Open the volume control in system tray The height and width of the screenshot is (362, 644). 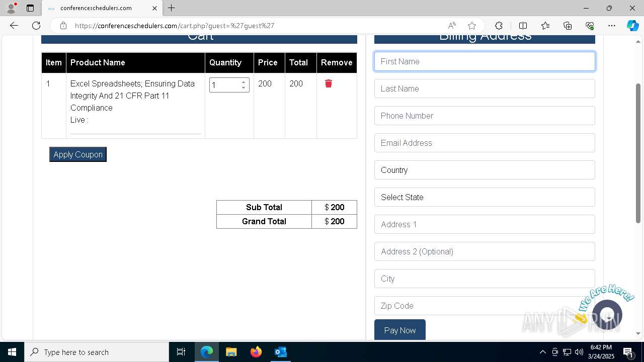point(579,352)
